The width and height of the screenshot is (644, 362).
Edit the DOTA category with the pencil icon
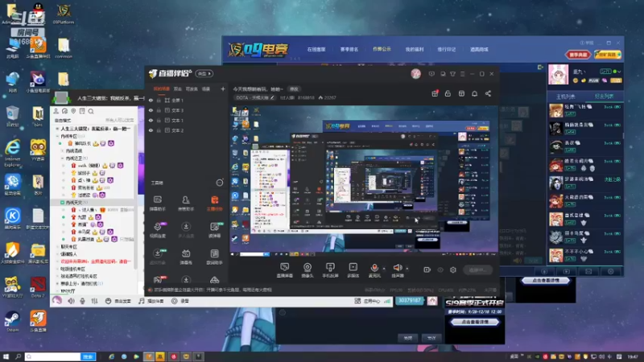[x=272, y=97]
